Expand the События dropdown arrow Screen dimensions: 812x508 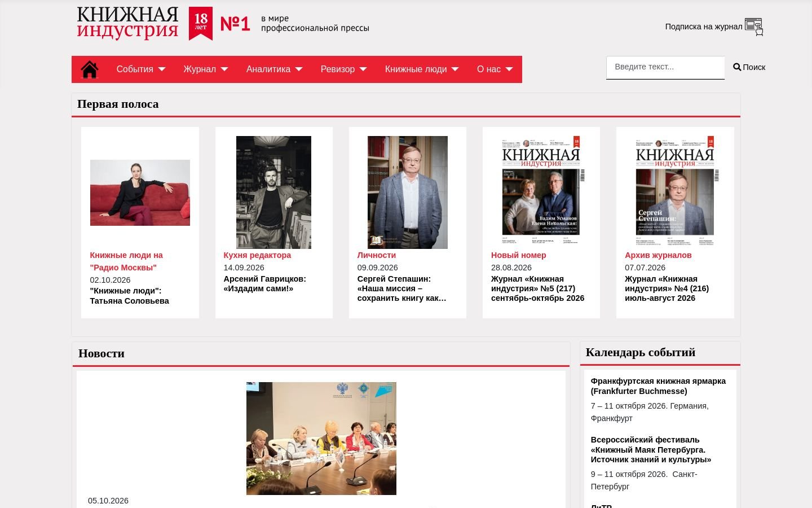click(162, 69)
